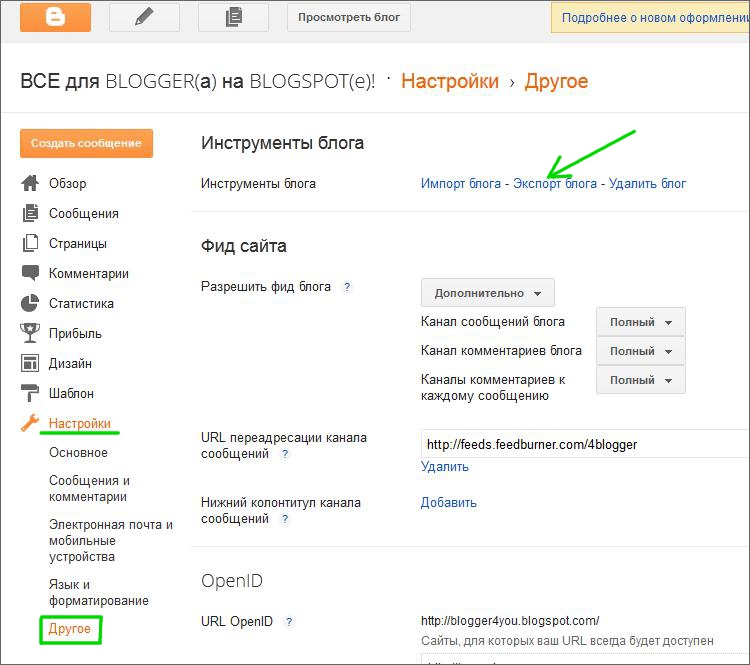This screenshot has width=750, height=665.
Task: Click the Обзор house icon
Action: click(30, 183)
